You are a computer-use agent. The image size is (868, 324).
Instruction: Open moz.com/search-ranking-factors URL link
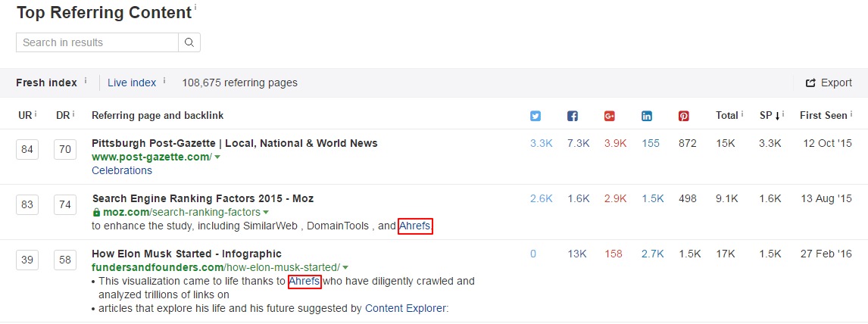182,212
